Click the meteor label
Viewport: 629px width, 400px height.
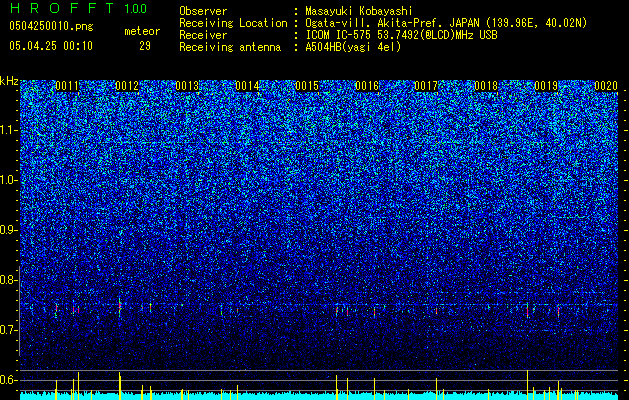point(142,31)
